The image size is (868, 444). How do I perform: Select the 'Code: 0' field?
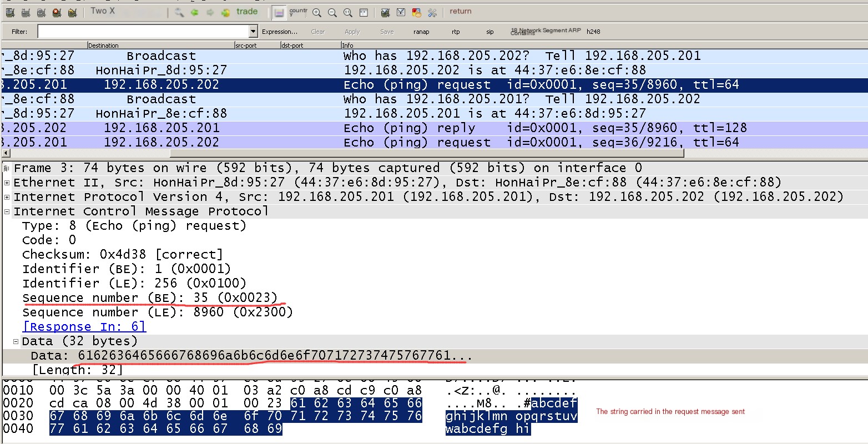(49, 240)
